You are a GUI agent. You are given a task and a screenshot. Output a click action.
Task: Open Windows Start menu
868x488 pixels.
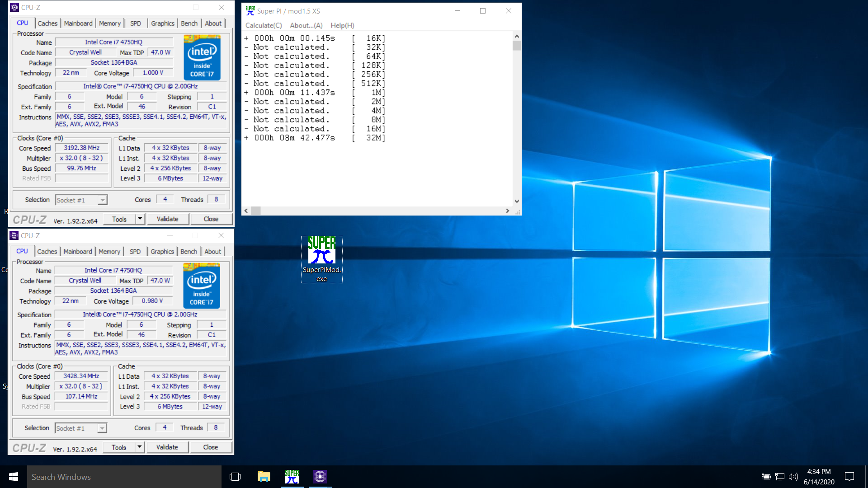click(x=14, y=477)
